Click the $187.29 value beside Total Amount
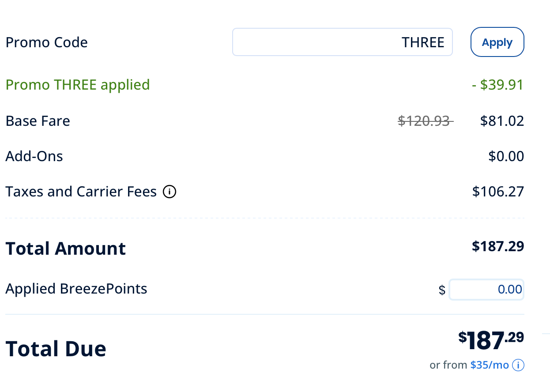 pos(498,246)
